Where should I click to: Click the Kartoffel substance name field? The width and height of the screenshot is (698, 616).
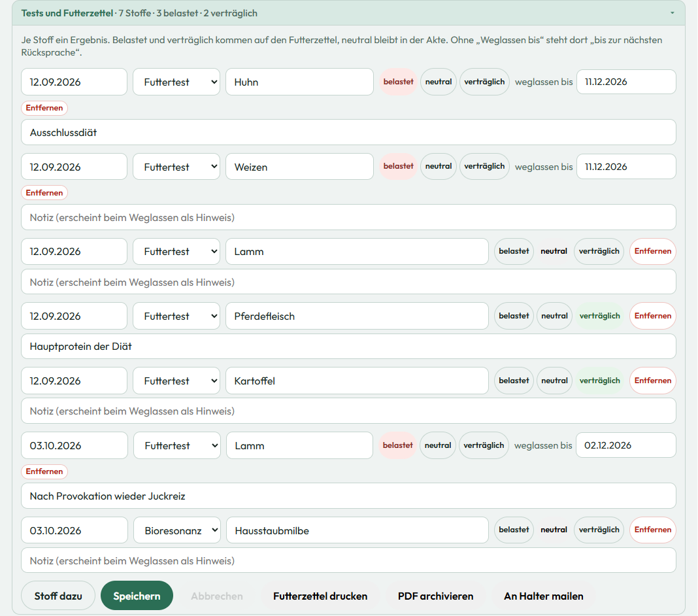click(357, 381)
